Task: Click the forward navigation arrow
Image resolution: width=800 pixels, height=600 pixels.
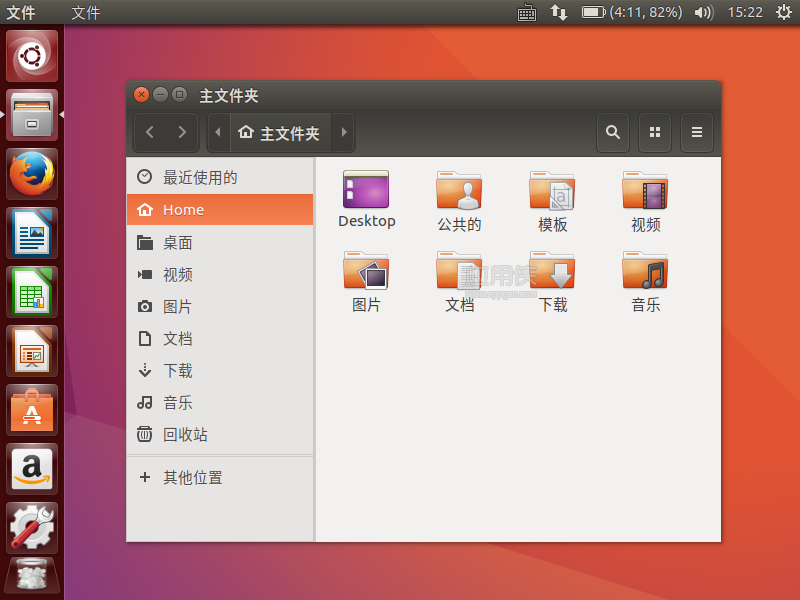Action: tap(182, 132)
